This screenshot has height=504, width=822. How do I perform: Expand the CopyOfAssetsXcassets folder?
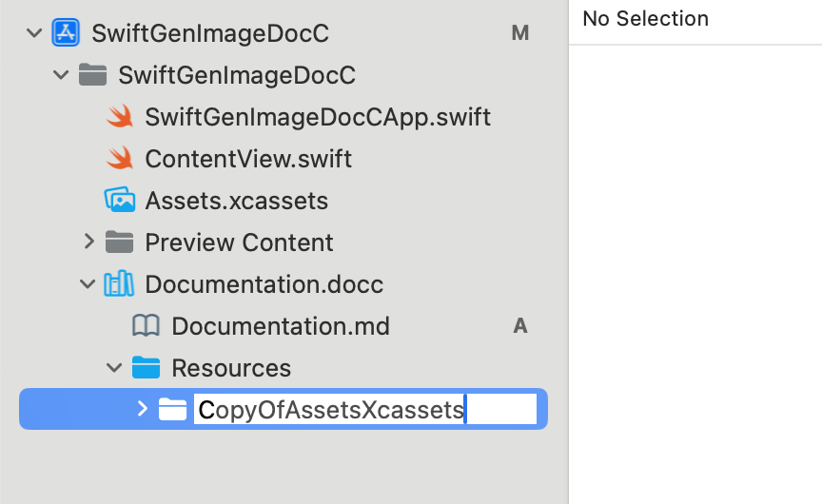(142, 410)
